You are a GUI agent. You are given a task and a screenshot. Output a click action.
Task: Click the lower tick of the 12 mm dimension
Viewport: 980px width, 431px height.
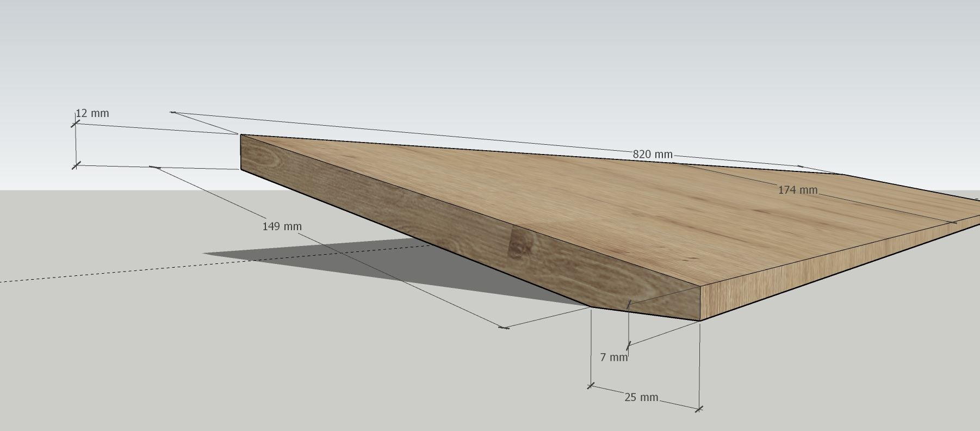click(x=76, y=165)
